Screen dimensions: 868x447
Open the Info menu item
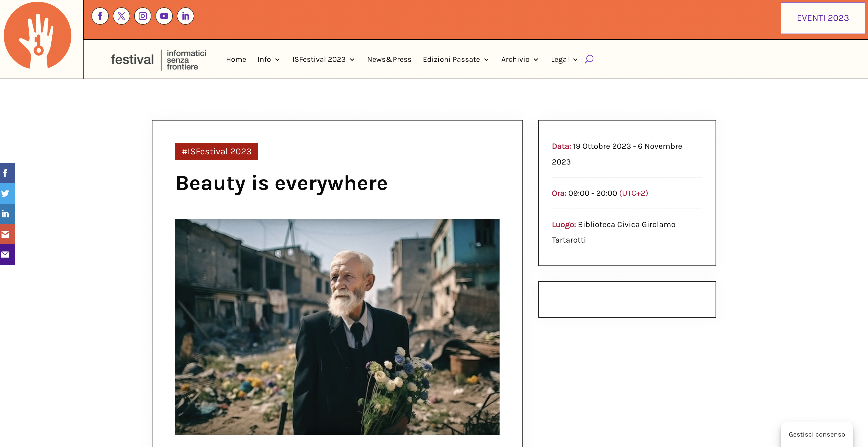tap(264, 59)
